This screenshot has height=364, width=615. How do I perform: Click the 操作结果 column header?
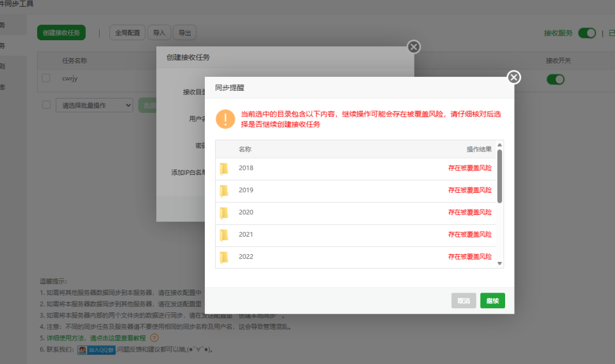tap(479, 150)
